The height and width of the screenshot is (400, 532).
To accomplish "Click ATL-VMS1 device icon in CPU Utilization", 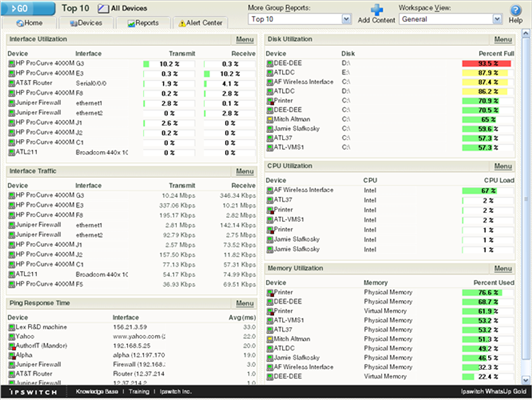I will coord(270,220).
